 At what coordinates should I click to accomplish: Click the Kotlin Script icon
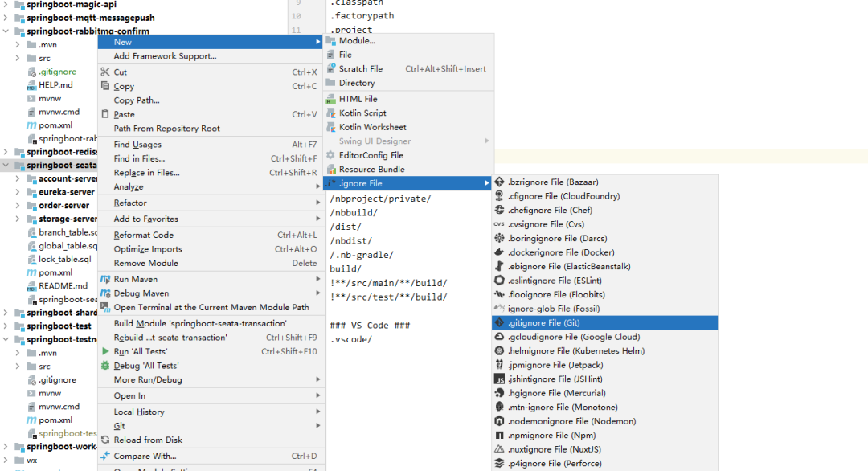[331, 113]
